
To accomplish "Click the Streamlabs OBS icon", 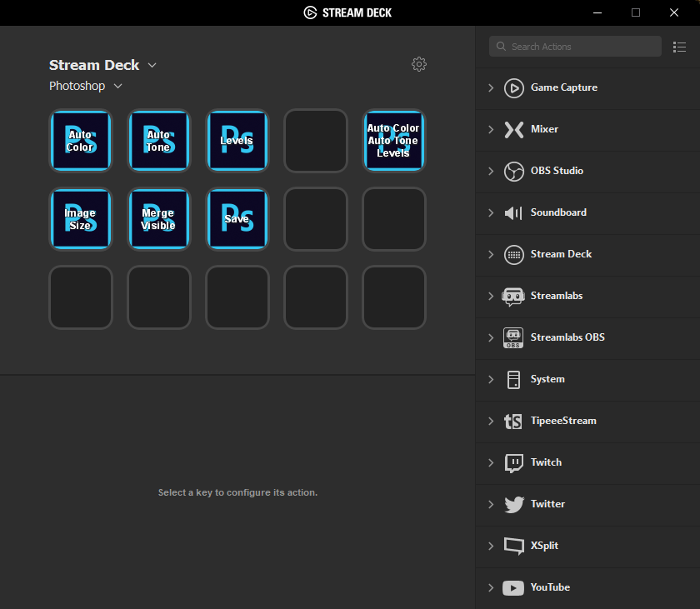I will (513, 337).
